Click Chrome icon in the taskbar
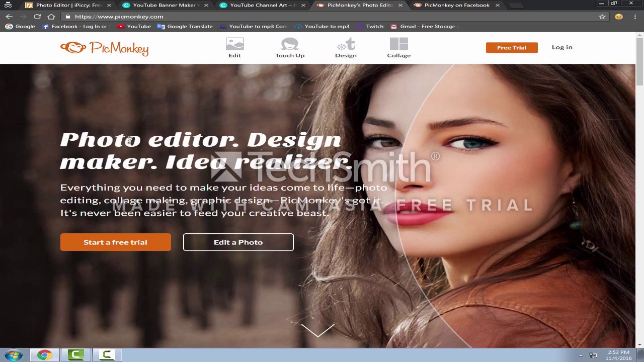644x362 pixels. pos(44,355)
